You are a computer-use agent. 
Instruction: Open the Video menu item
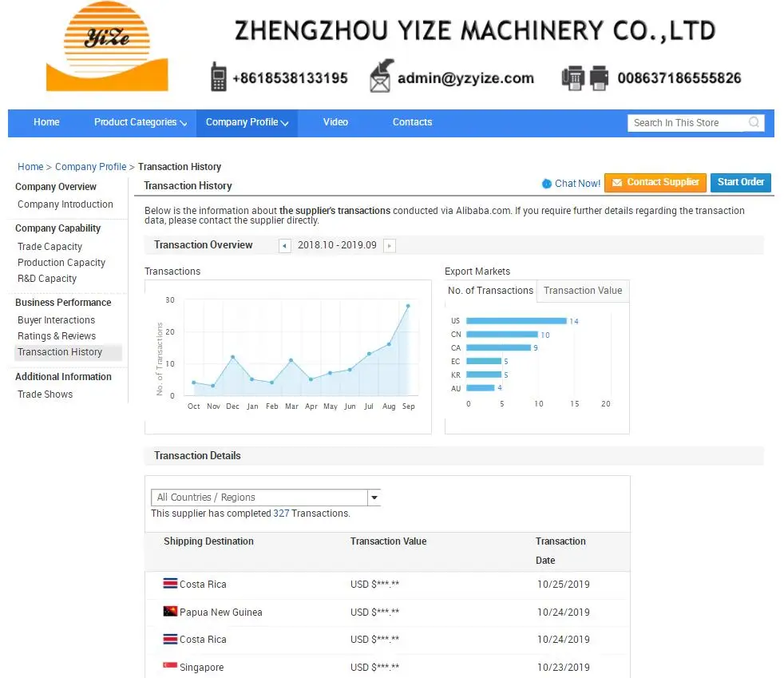click(x=335, y=123)
